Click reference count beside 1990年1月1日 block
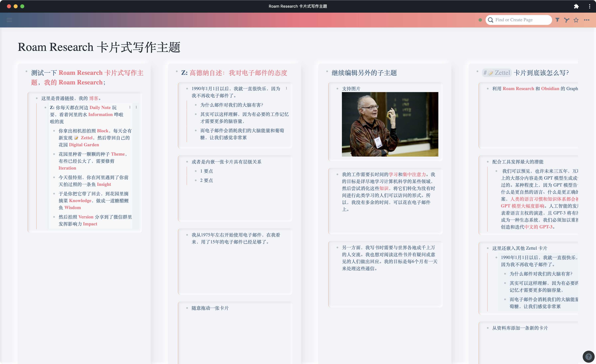This screenshot has width=596, height=364. 286,88
